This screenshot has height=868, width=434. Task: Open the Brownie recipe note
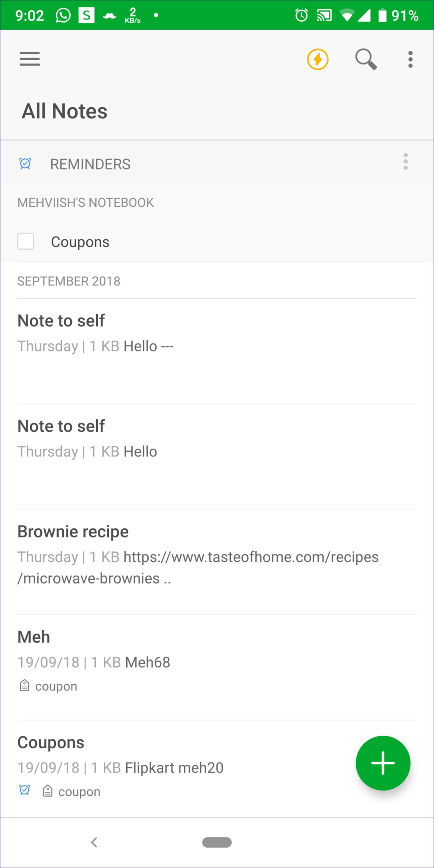pyautogui.click(x=73, y=532)
